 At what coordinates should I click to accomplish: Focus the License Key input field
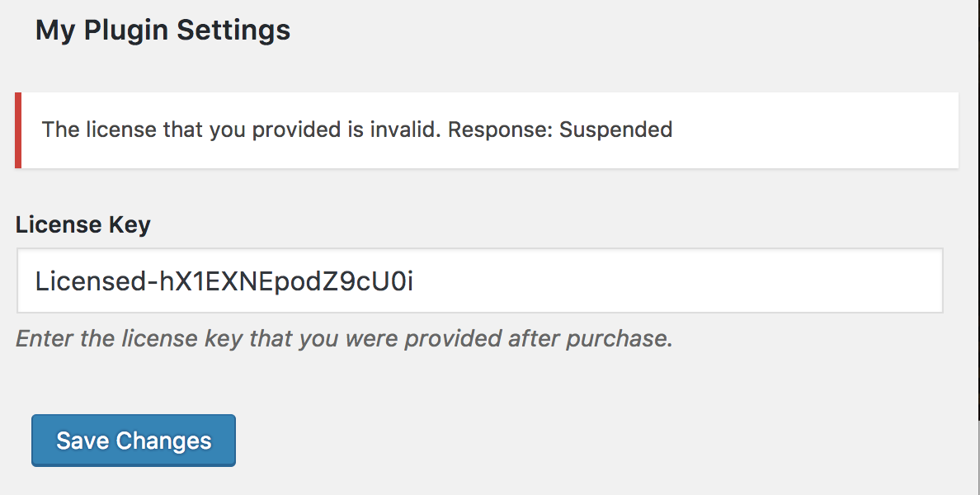(478, 281)
